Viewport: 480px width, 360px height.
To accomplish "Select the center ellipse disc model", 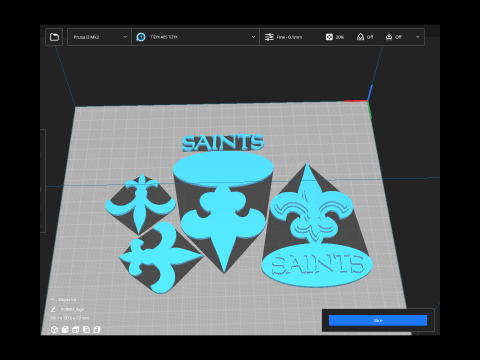I will pyautogui.click(x=223, y=168).
